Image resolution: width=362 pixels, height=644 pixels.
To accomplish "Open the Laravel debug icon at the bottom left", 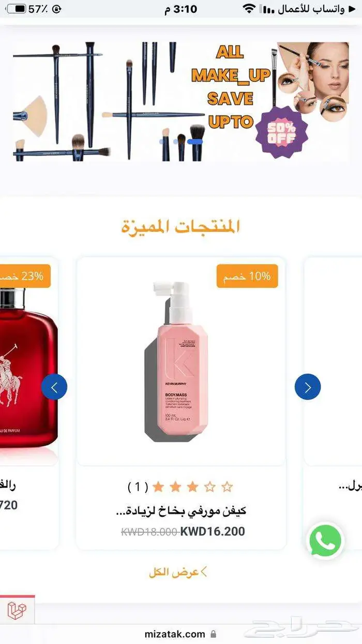I will coord(17,611).
